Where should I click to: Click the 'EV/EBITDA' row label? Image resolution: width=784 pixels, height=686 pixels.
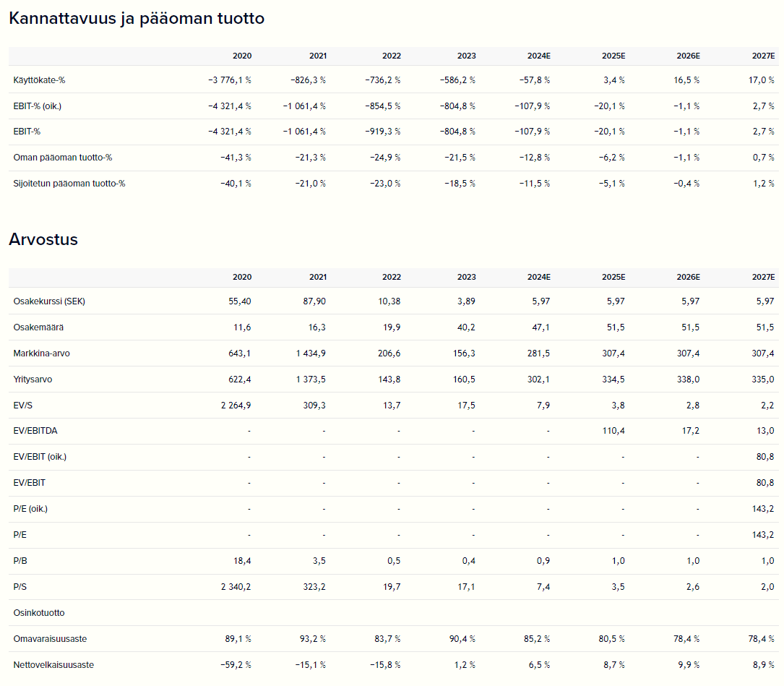point(35,431)
